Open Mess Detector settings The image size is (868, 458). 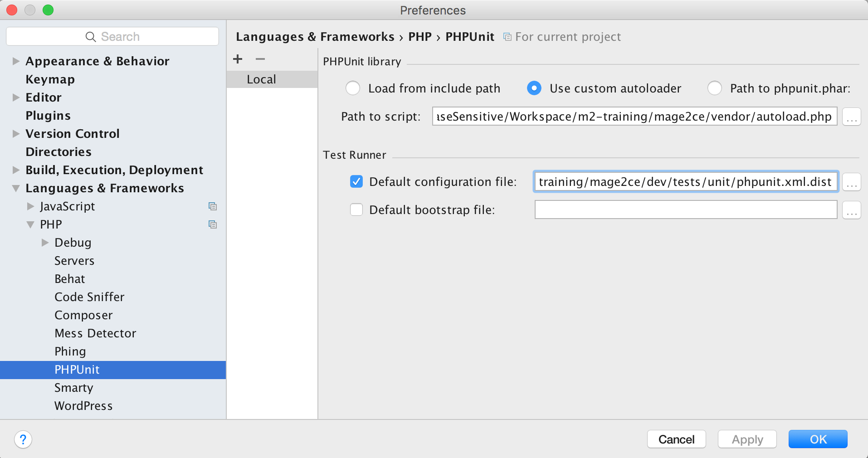pyautogui.click(x=95, y=333)
